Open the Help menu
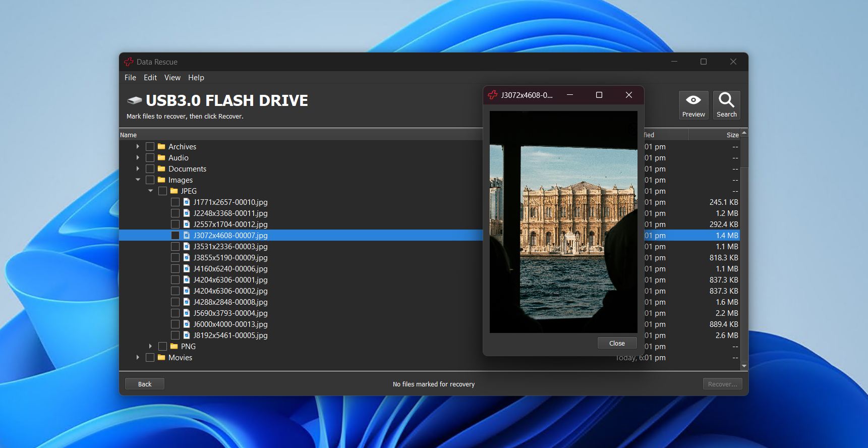The width and height of the screenshot is (868, 448). pyautogui.click(x=196, y=78)
